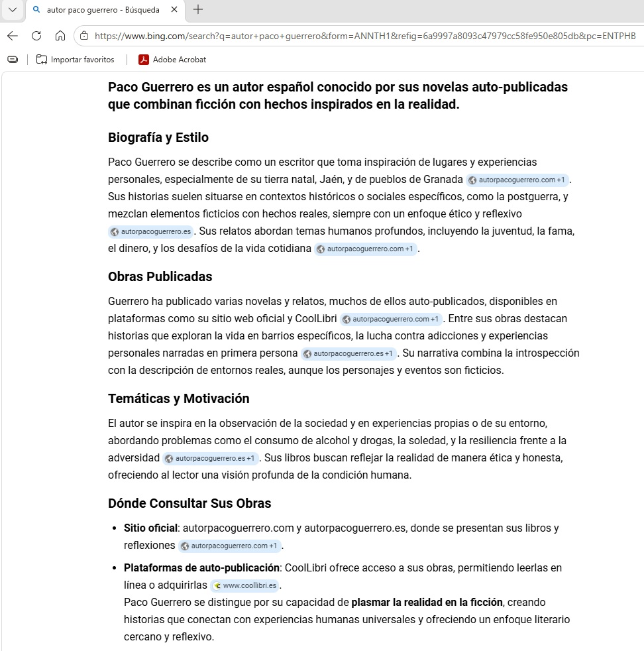Open autorpacoguerrero.com +1 citation after Granada

pos(517,180)
